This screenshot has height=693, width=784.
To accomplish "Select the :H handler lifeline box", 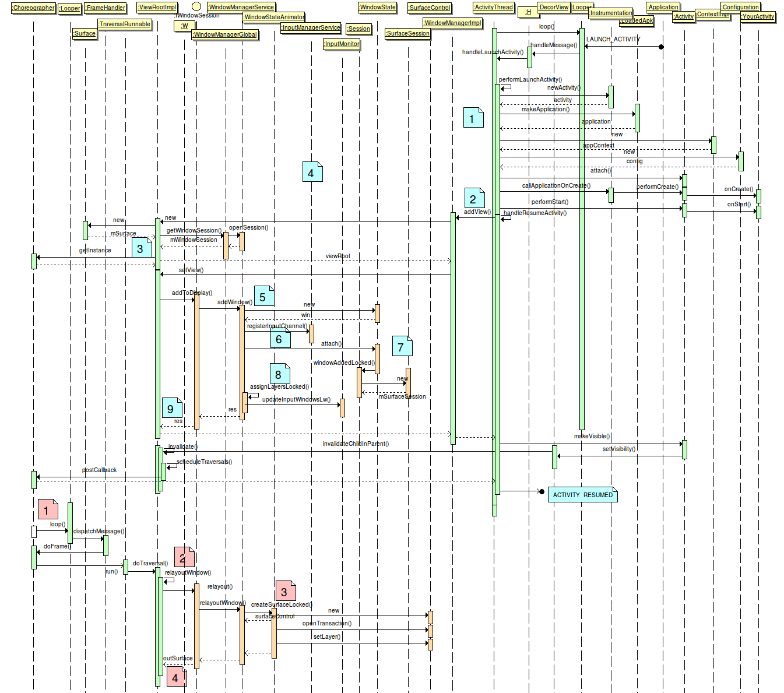I will [x=528, y=12].
